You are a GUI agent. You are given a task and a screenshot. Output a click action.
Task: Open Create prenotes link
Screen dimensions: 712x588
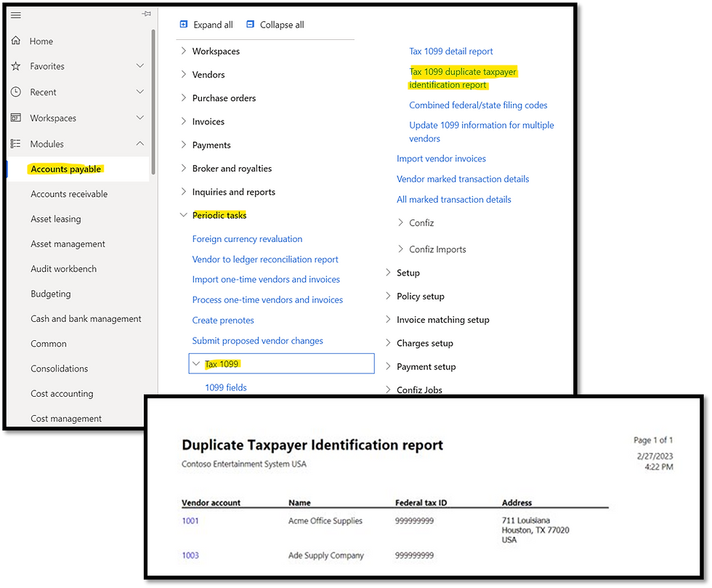pyautogui.click(x=223, y=321)
